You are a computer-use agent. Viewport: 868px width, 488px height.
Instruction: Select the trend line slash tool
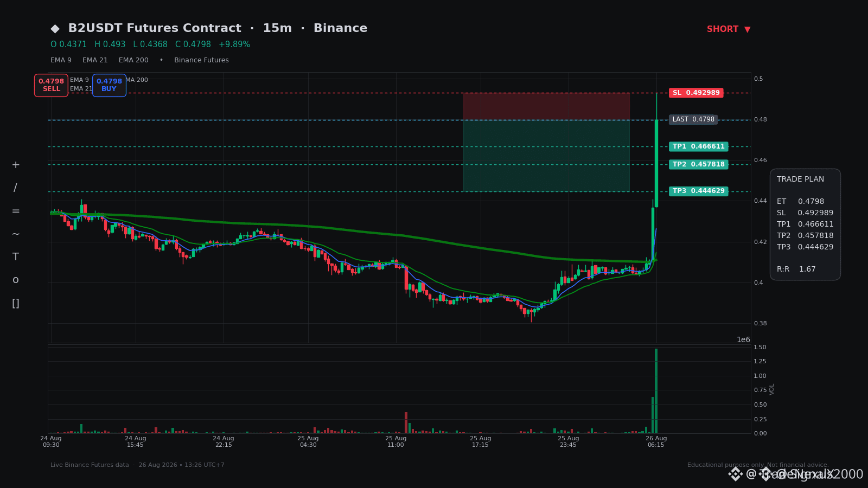point(16,188)
